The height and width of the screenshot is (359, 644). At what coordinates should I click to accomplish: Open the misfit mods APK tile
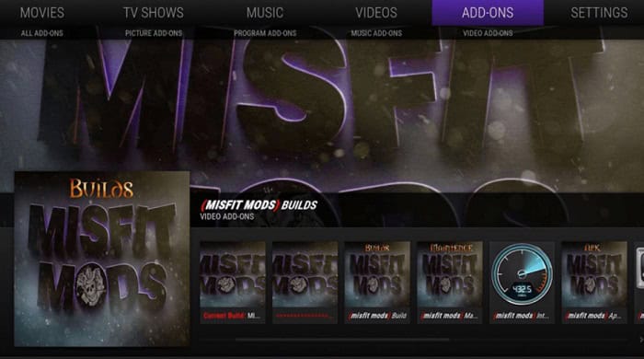pos(594,283)
